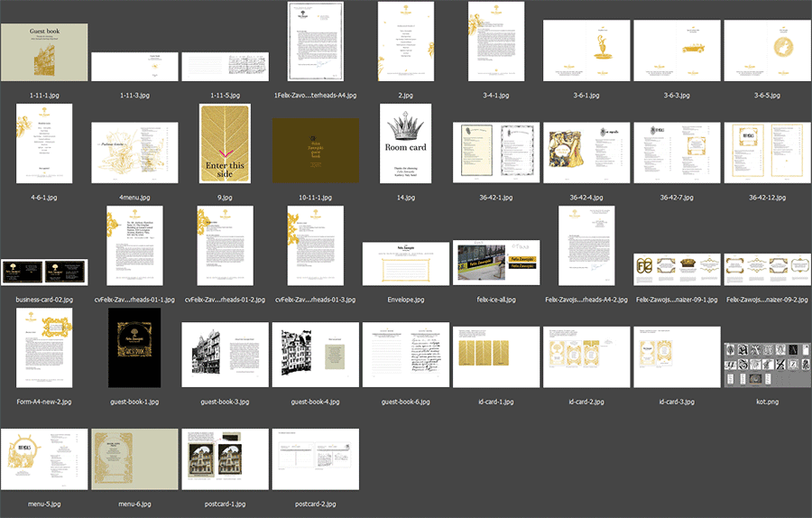812x518 pixels.
Task: Open the postcard-1.jpg thumbnail
Action: coord(225,458)
